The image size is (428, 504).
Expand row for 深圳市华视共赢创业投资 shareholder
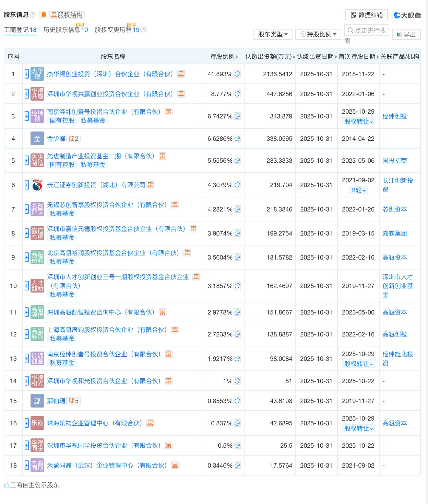27,94
